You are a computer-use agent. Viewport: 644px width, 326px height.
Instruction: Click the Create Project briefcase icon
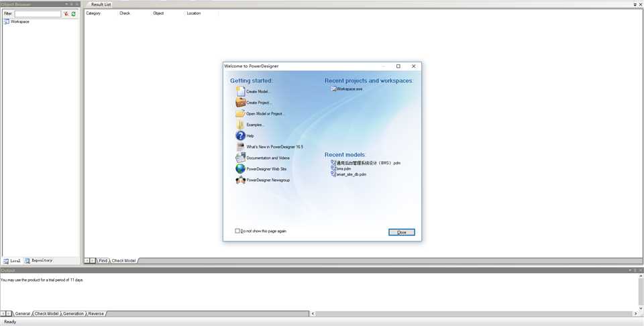point(241,102)
